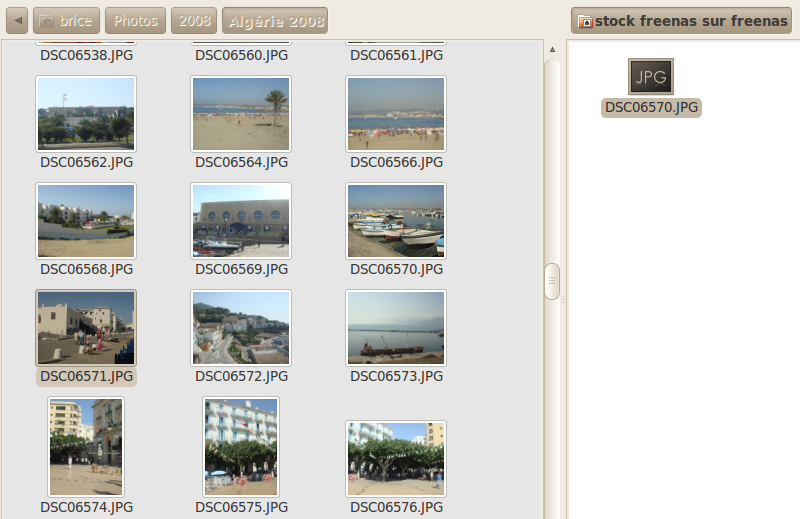Click the DSC06566.JPG file name
Image resolution: width=800 pixels, height=519 pixels.
click(x=396, y=162)
